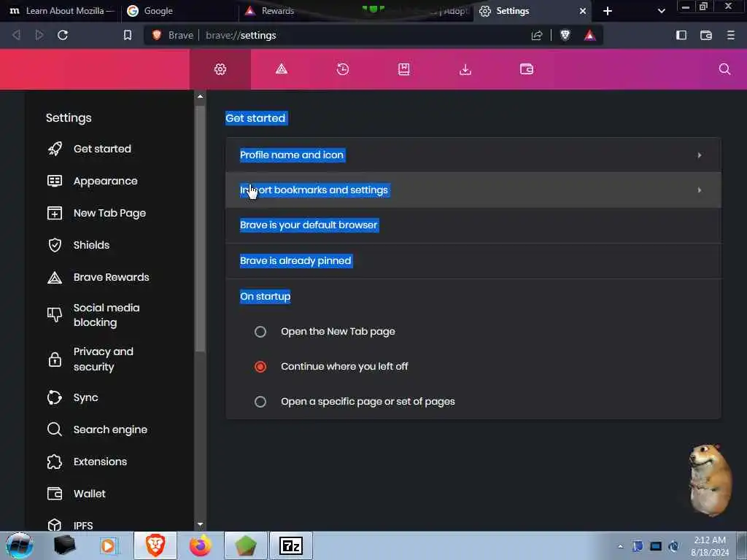Image resolution: width=747 pixels, height=560 pixels.
Task: Toggle the sidebar panel icon
Action: click(681, 35)
